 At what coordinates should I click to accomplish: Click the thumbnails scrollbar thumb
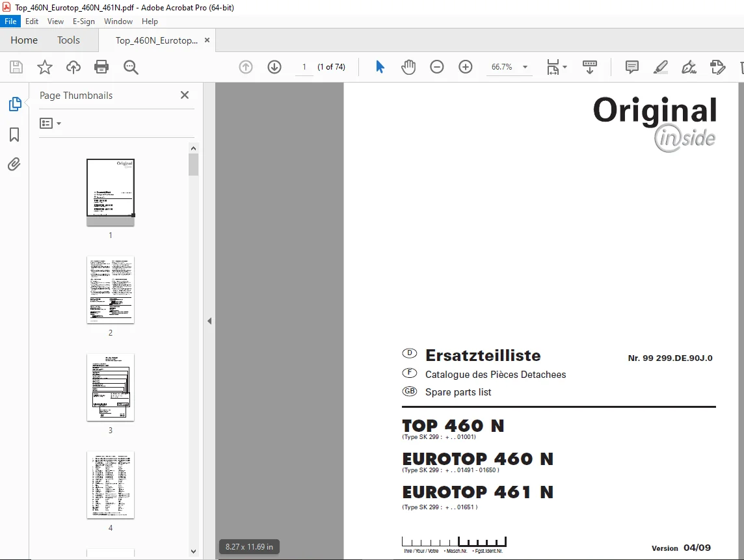[x=193, y=165]
